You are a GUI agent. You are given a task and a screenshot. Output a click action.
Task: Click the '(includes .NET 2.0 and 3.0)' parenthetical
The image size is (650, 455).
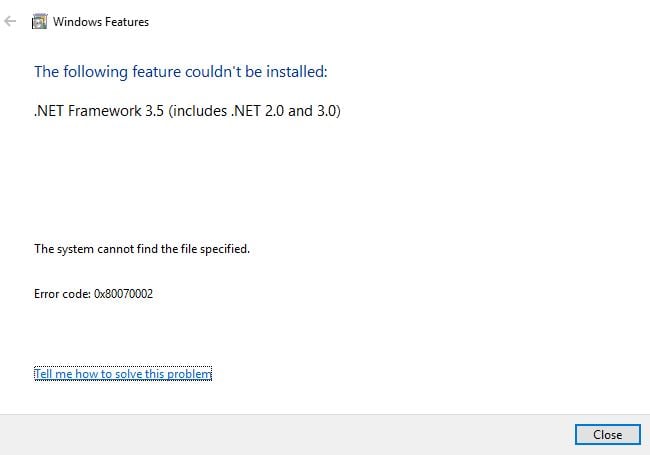pos(255,111)
